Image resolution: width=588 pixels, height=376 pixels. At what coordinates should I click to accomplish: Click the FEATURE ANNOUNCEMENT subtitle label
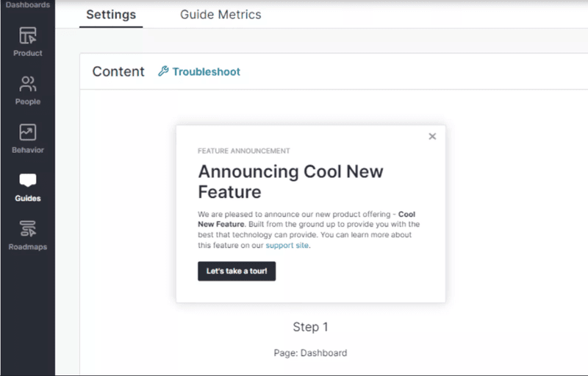pos(244,151)
